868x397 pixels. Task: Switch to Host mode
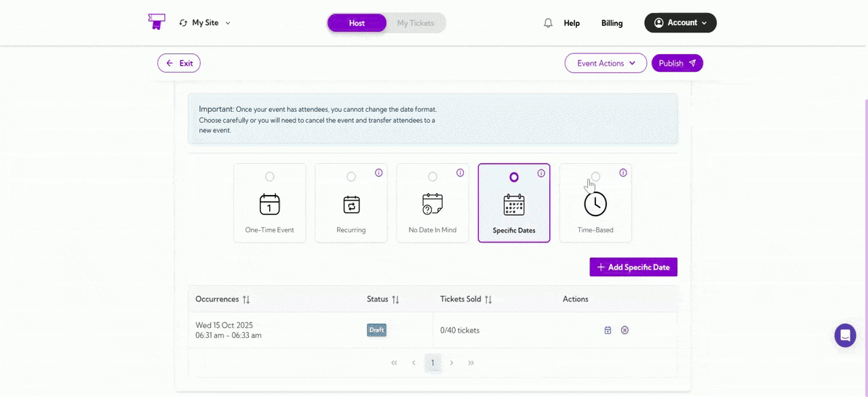point(357,23)
